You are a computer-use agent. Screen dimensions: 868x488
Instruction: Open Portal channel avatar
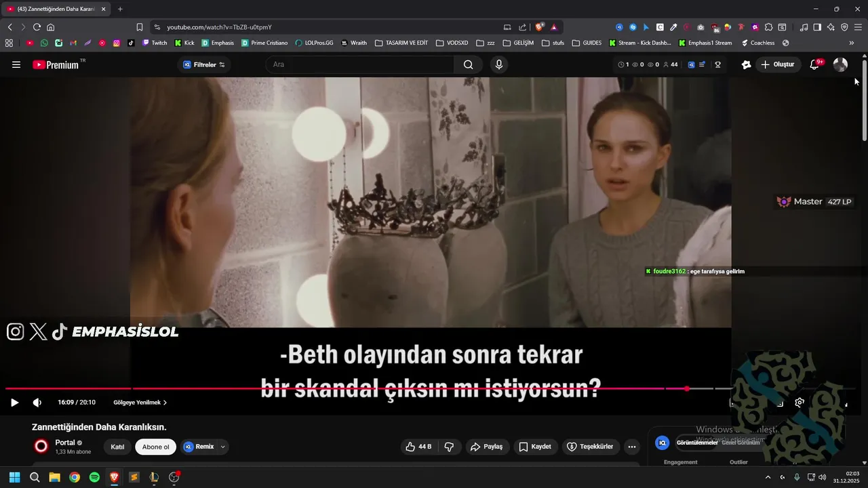click(41, 446)
